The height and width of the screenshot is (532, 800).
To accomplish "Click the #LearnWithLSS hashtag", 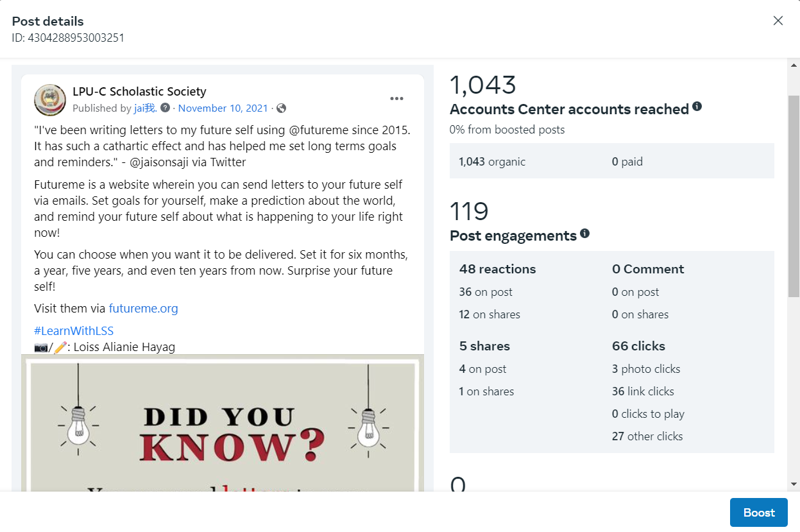I will 74,331.
